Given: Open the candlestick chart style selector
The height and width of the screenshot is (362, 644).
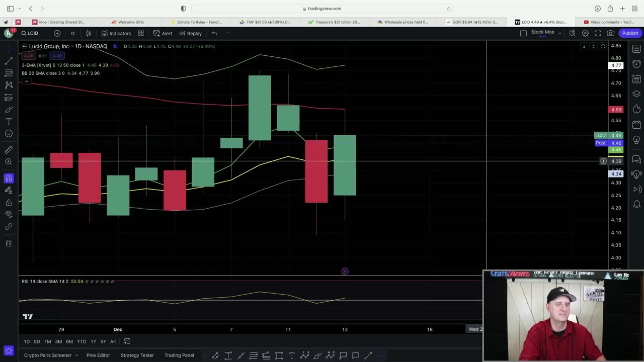Looking at the screenshot, I should coord(89,33).
